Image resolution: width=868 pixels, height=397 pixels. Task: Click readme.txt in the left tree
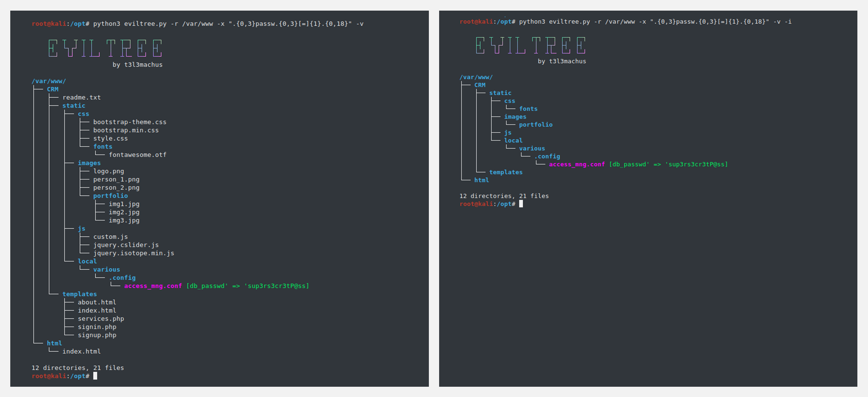[81, 97]
